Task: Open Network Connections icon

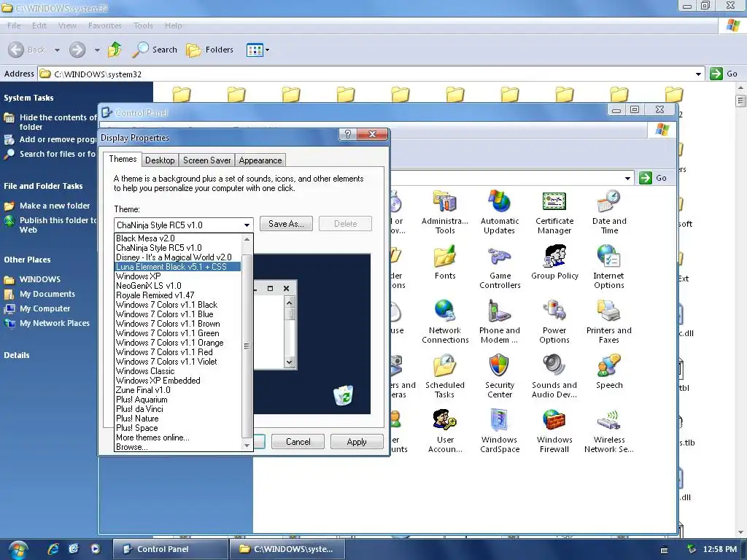Action: [x=445, y=322]
